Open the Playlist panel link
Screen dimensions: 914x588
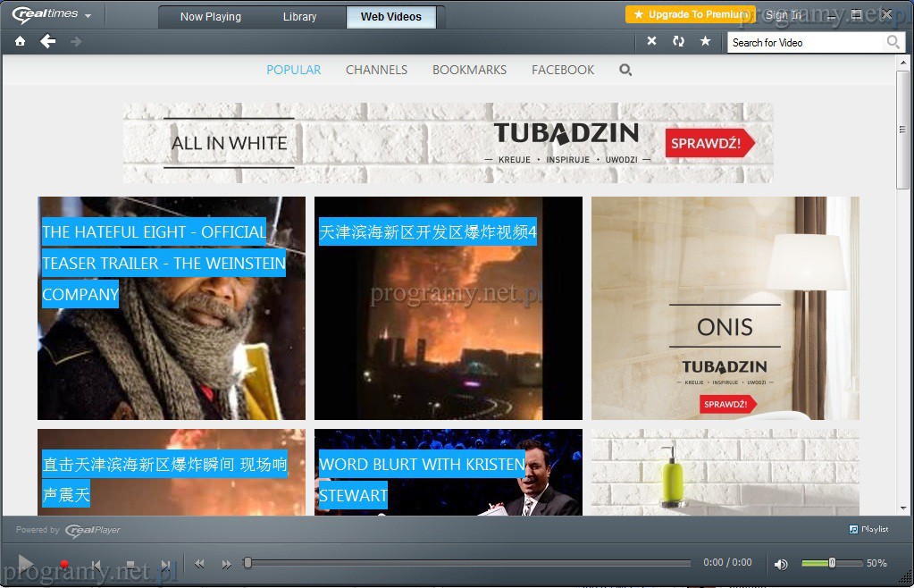[868, 529]
